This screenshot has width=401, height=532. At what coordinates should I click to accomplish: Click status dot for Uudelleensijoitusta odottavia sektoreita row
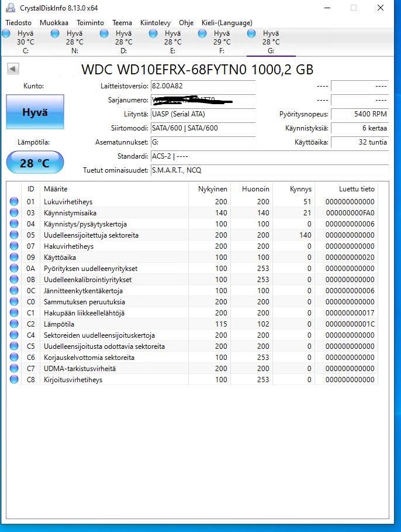click(14, 346)
